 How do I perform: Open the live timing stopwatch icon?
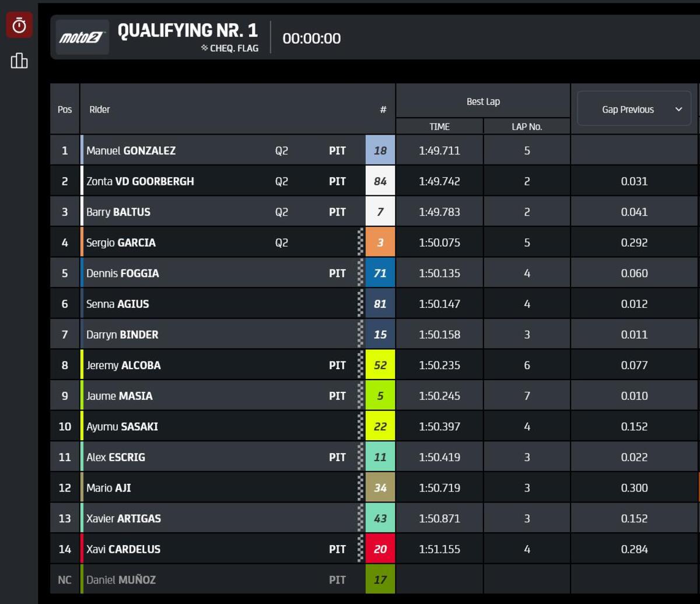19,26
